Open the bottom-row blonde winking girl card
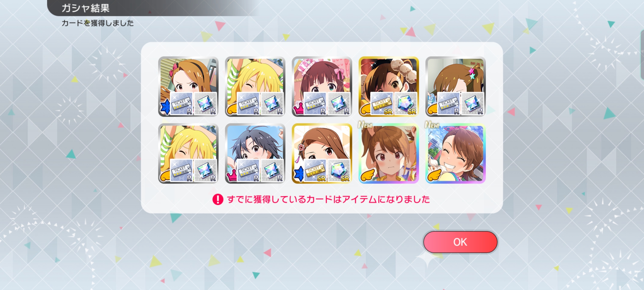Image resolution: width=644 pixels, height=290 pixels. click(x=188, y=154)
